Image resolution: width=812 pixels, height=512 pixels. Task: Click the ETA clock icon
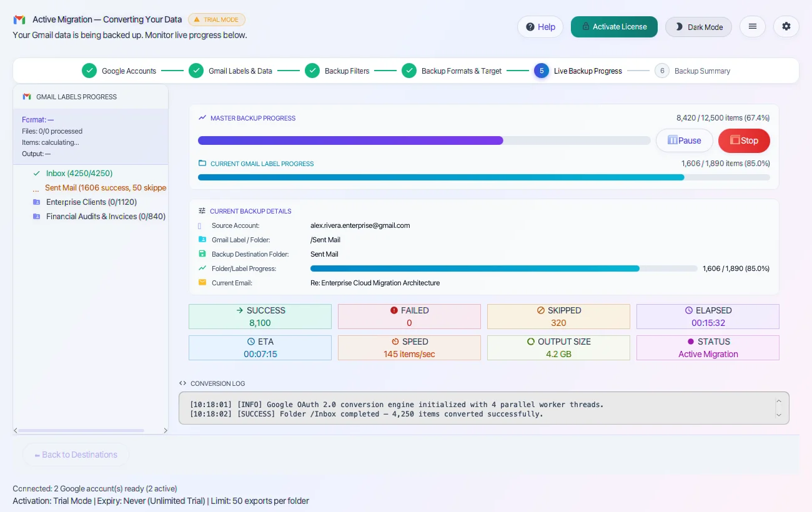click(251, 342)
